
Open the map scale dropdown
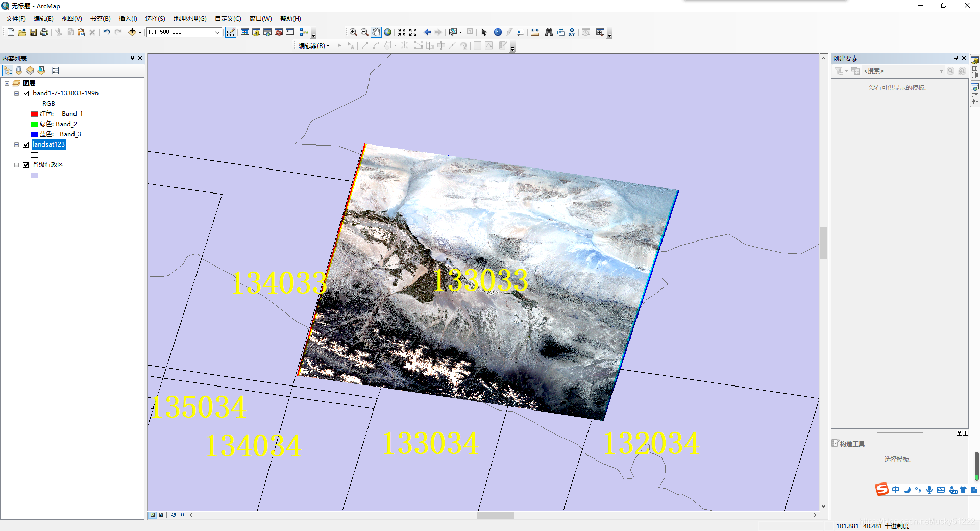click(x=217, y=32)
